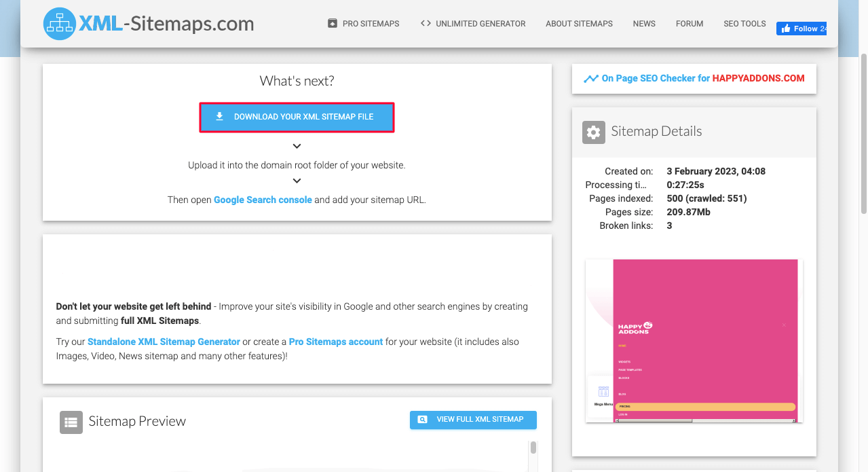Click the list icon beside Sitemap Preview
The image size is (868, 472).
tap(71, 422)
